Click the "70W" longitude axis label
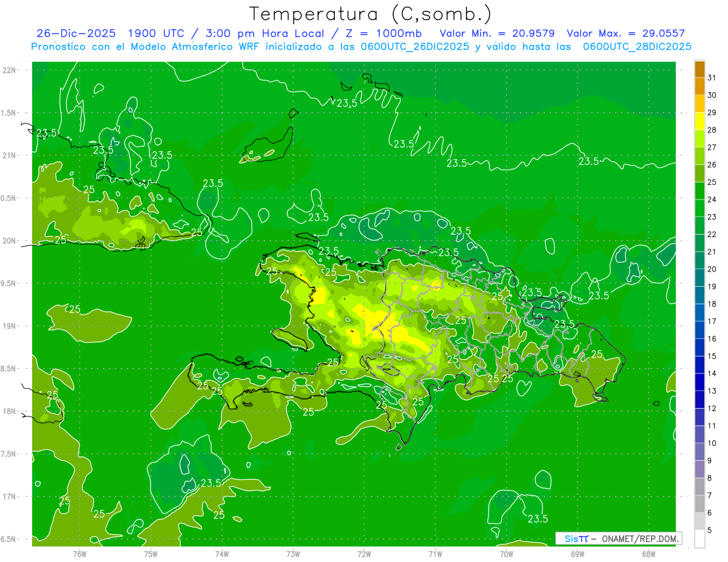Image resolution: width=728 pixels, height=562 pixels. (x=507, y=554)
